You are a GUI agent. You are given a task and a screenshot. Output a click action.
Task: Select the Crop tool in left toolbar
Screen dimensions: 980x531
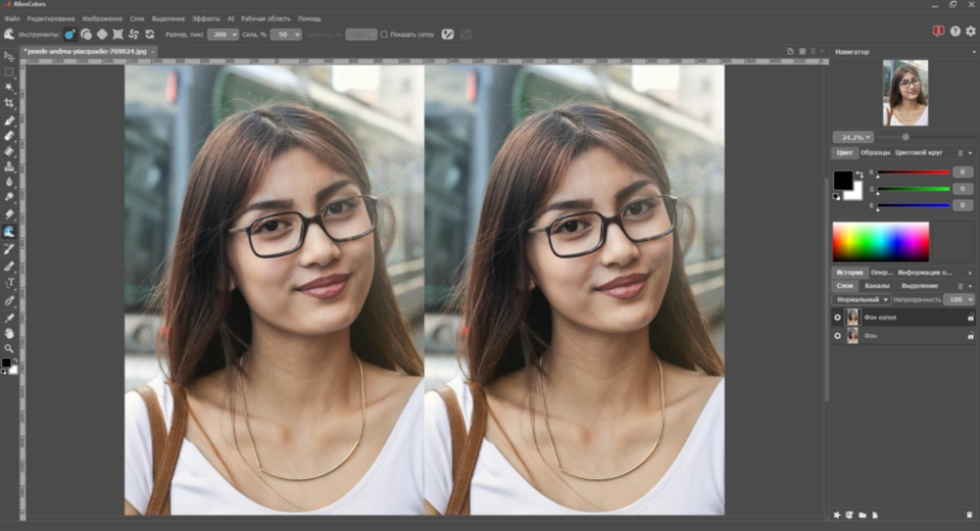[x=9, y=103]
